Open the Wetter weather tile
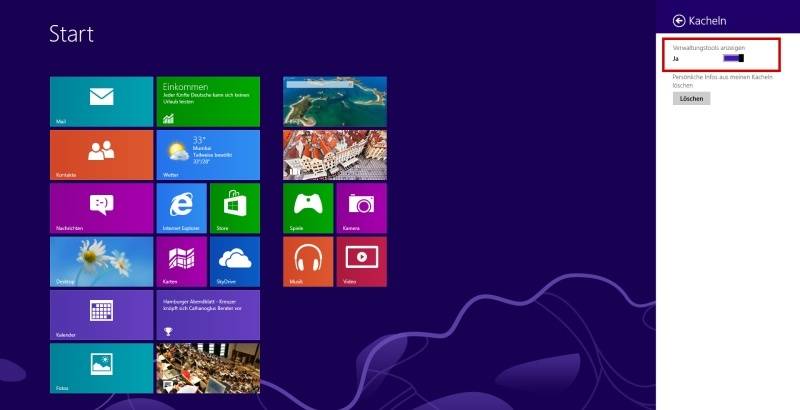The image size is (800, 410). [208, 155]
